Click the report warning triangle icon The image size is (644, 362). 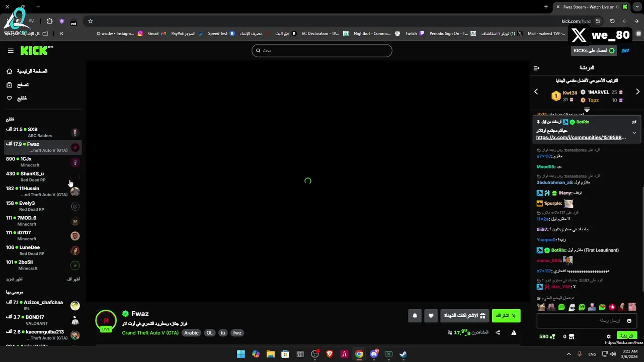pos(514,332)
